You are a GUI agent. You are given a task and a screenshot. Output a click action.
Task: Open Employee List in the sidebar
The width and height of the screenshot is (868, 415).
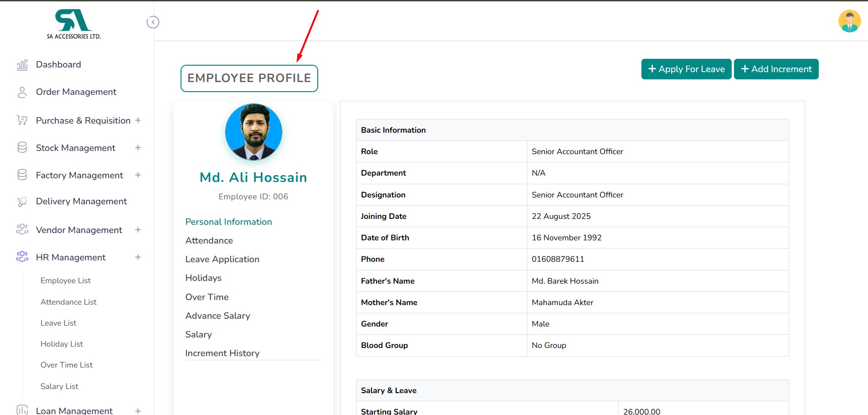click(x=66, y=280)
